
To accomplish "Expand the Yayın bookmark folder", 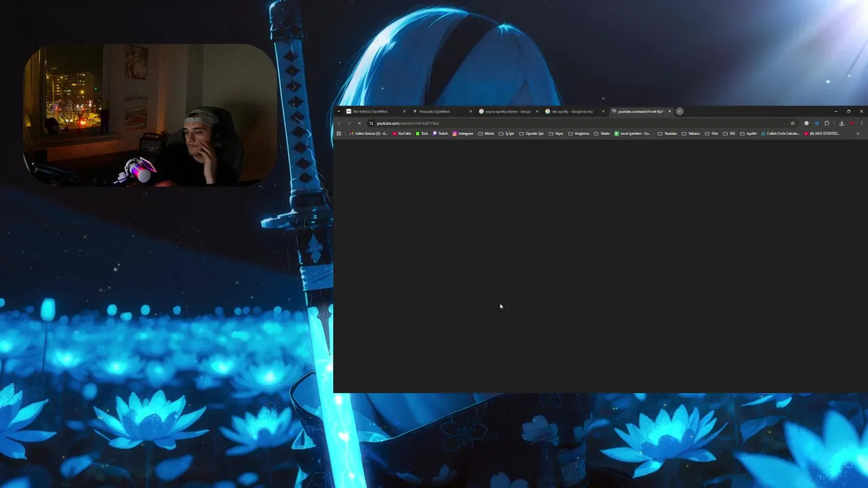I will tap(556, 134).
